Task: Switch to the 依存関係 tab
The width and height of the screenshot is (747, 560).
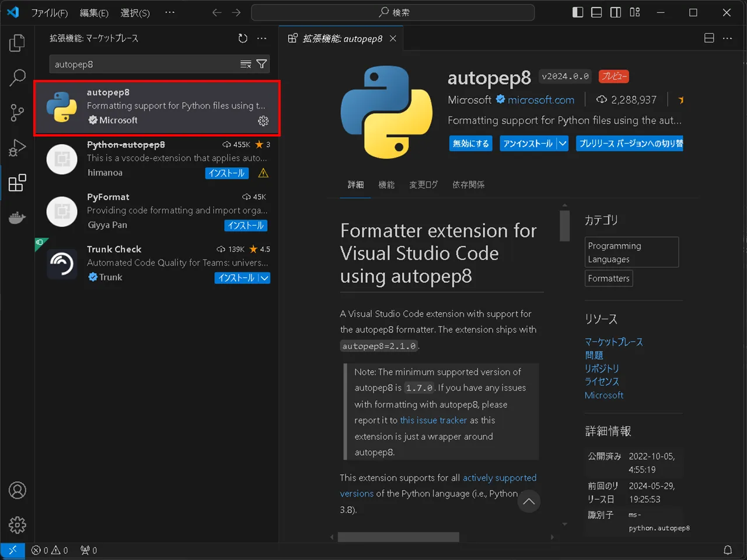Action: (468, 185)
